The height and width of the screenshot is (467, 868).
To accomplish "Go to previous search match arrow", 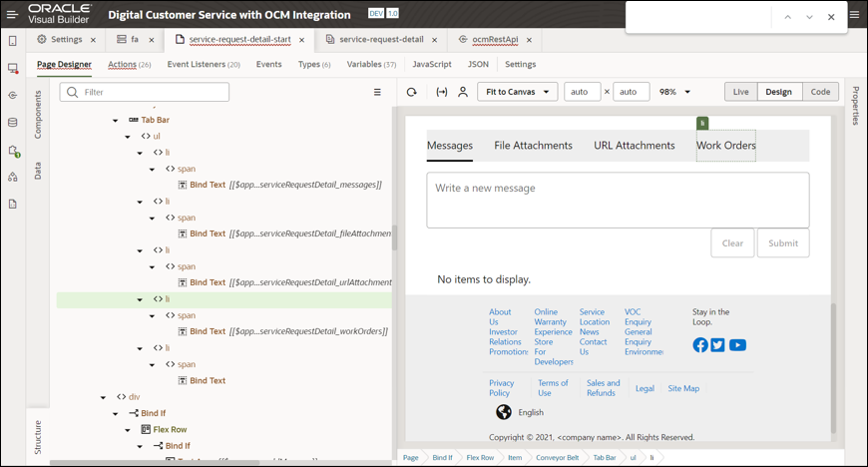I will coord(787,17).
